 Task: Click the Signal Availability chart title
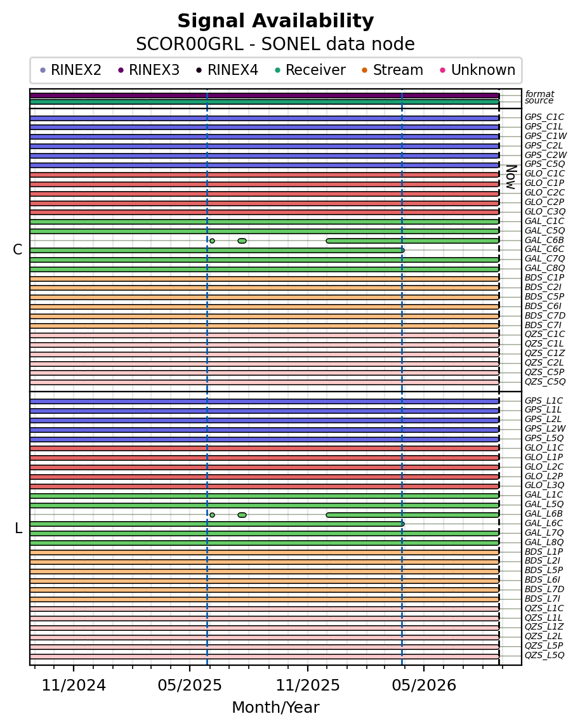(x=276, y=22)
